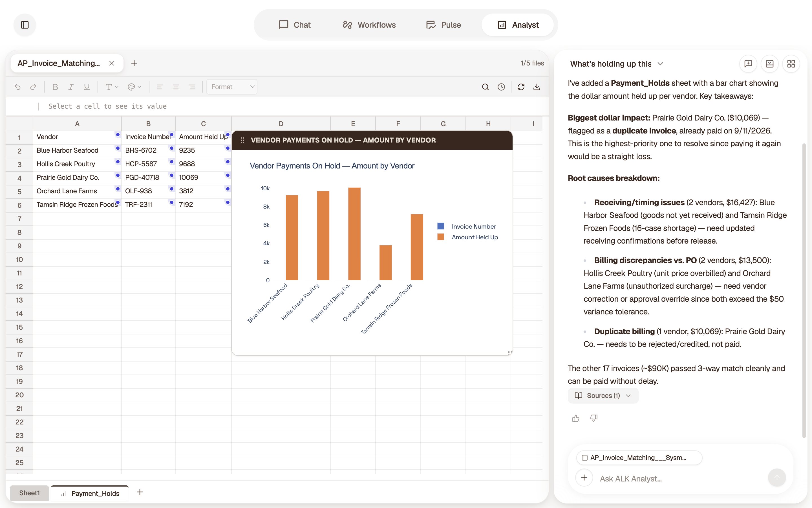Image resolution: width=812 pixels, height=508 pixels.
Task: Toggle Amount Held Up legend orange swatch
Action: (441, 237)
